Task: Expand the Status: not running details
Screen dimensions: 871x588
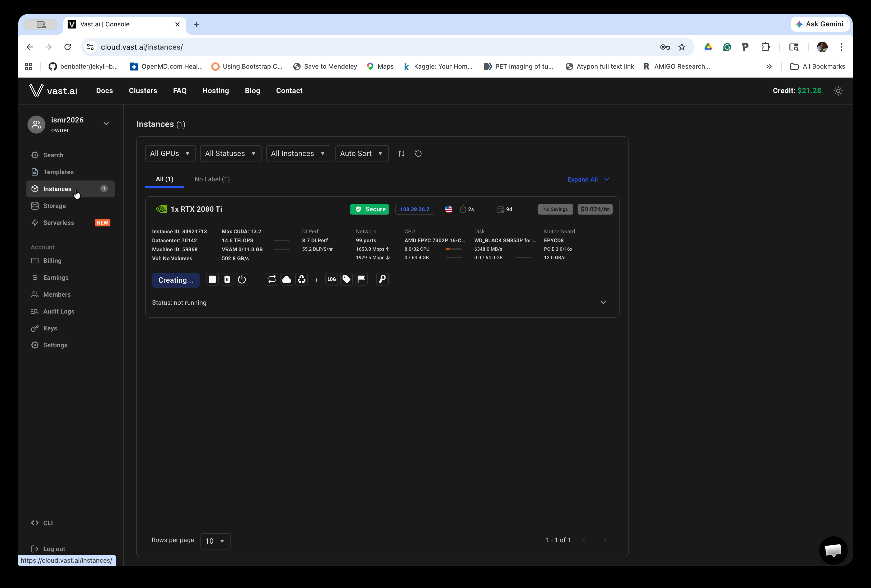Action: (603, 302)
